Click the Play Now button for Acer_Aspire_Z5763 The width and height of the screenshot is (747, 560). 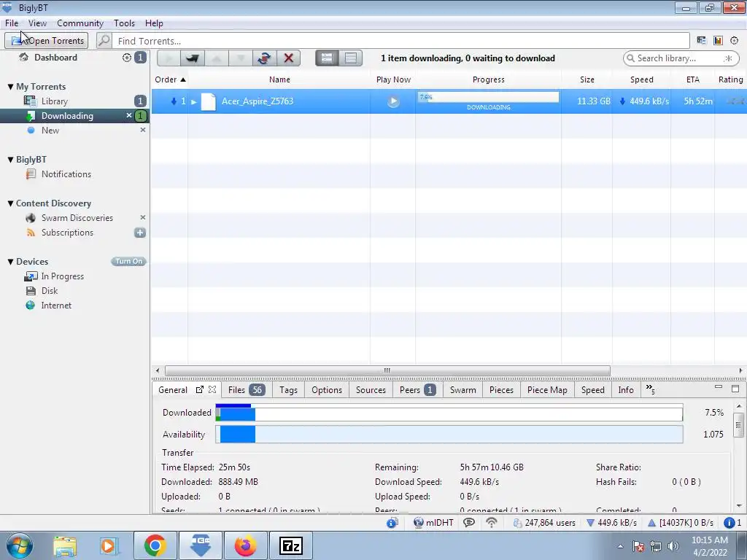click(393, 101)
